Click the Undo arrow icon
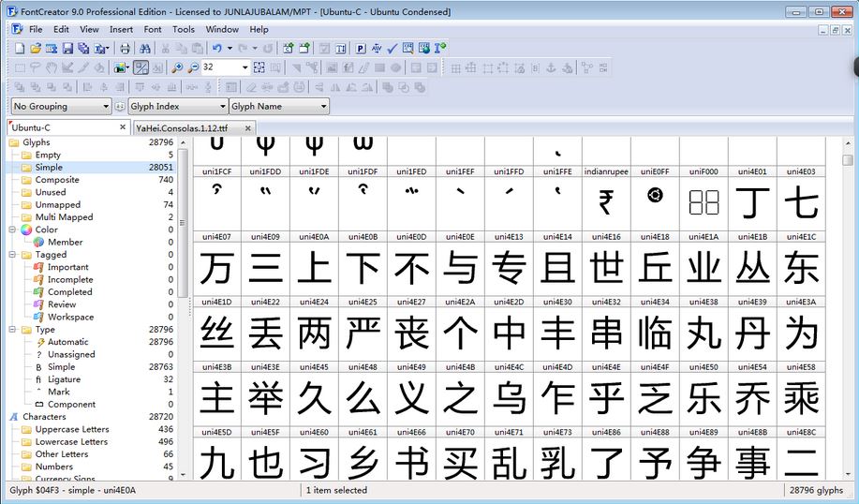This screenshot has height=504, width=859. tap(217, 48)
